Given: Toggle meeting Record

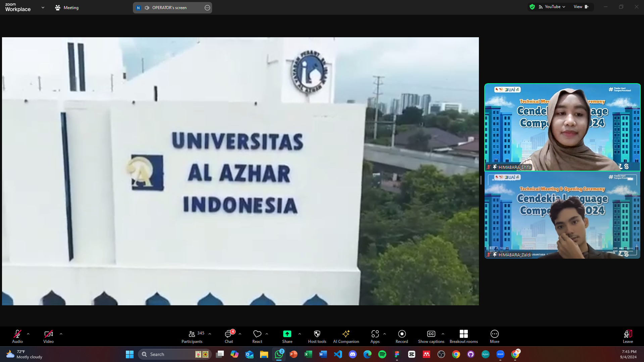Looking at the screenshot, I should (402, 337).
